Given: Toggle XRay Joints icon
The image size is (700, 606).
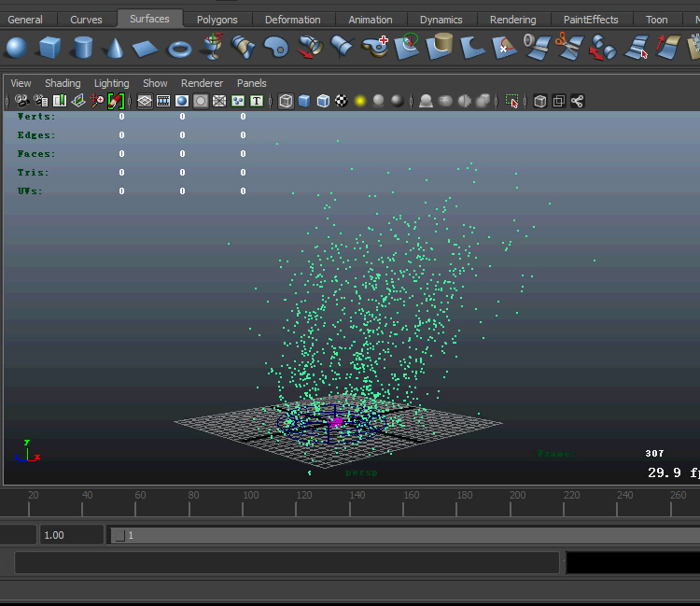Looking at the screenshot, I should 577,102.
